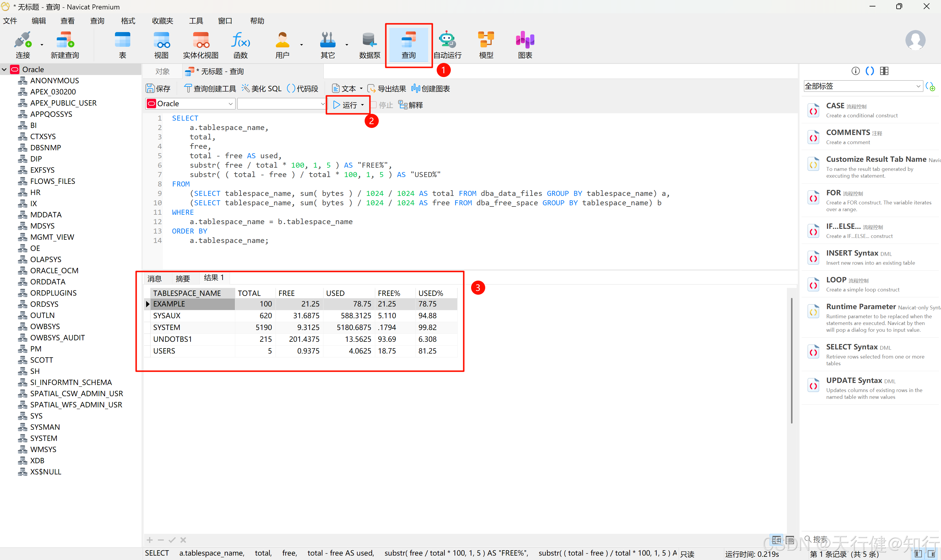Toggle the right side pane icon

click(x=931, y=554)
